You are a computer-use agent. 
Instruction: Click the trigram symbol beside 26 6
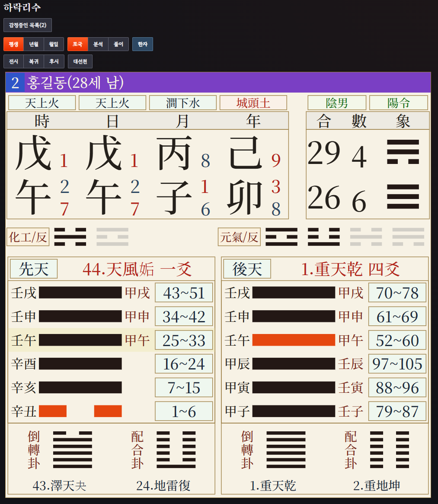click(x=403, y=196)
